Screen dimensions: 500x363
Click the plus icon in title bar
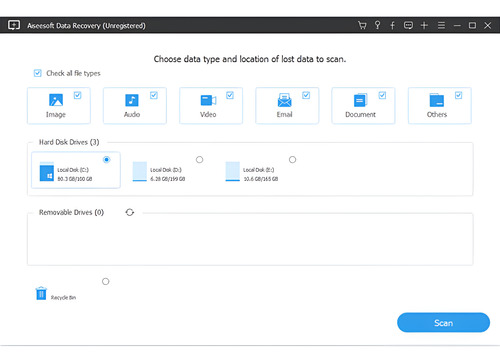(424, 25)
